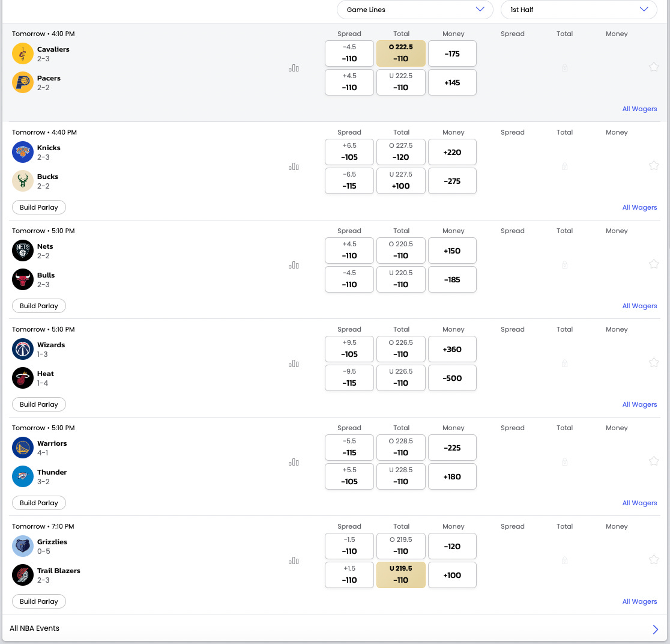Open All Wagers for Grizzlies vs Trail Blazers

639,601
